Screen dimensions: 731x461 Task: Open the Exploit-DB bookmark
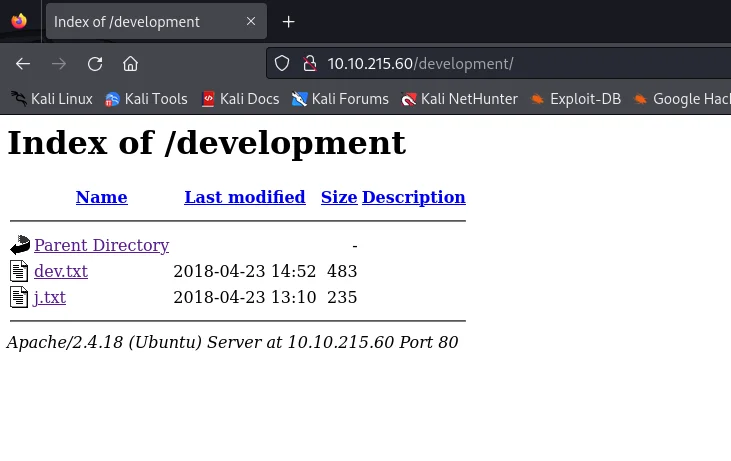tap(576, 99)
